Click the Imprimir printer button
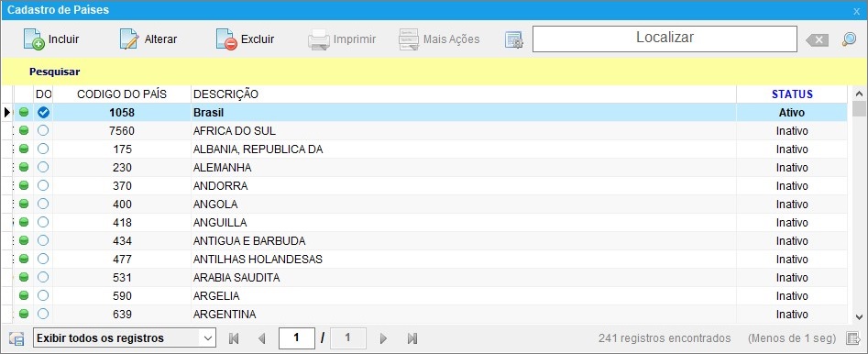868x354 pixels. coord(342,39)
